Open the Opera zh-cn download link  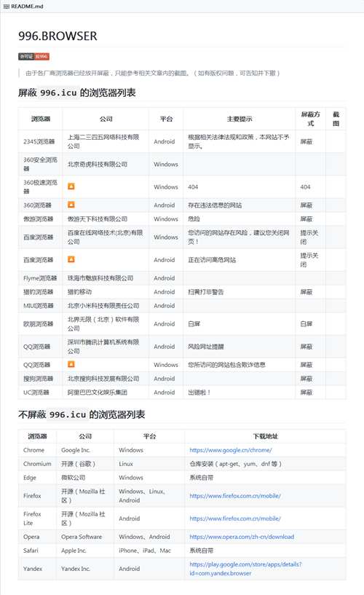click(x=242, y=537)
